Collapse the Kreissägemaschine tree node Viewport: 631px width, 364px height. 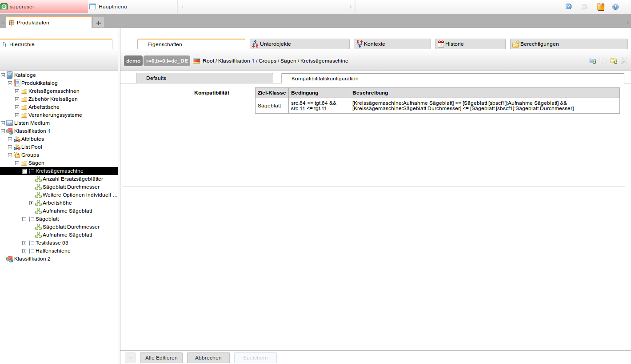pyautogui.click(x=24, y=171)
